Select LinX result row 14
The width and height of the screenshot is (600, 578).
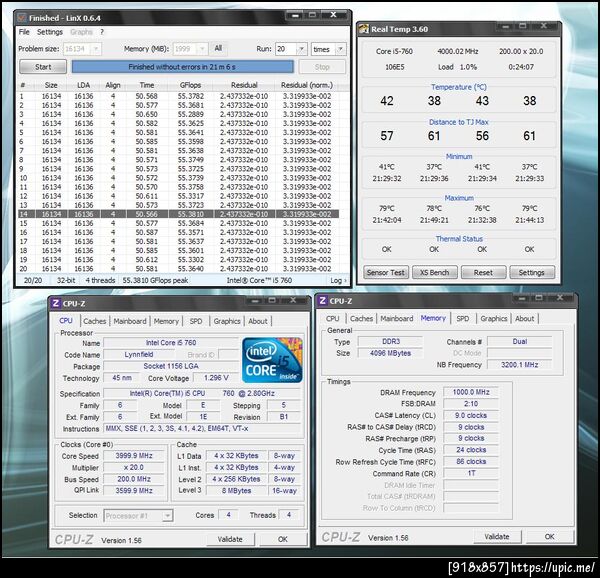coord(178,214)
